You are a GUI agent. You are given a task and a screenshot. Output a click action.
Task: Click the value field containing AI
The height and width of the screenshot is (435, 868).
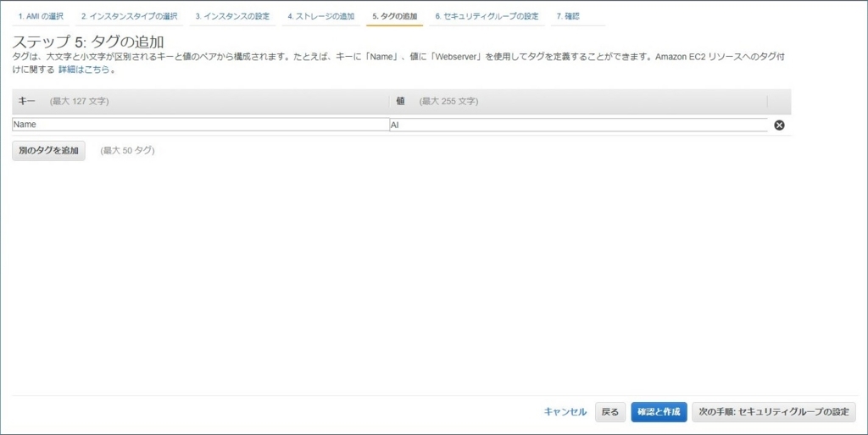tap(578, 125)
